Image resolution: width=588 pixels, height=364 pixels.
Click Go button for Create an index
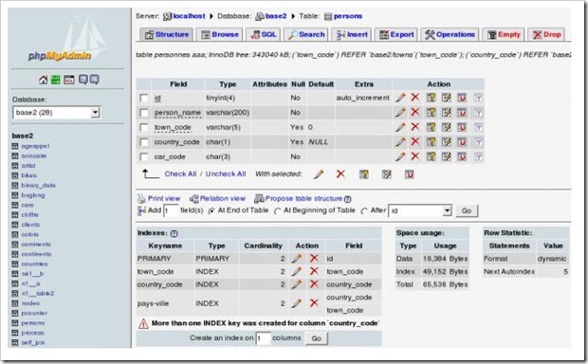coord(317,338)
